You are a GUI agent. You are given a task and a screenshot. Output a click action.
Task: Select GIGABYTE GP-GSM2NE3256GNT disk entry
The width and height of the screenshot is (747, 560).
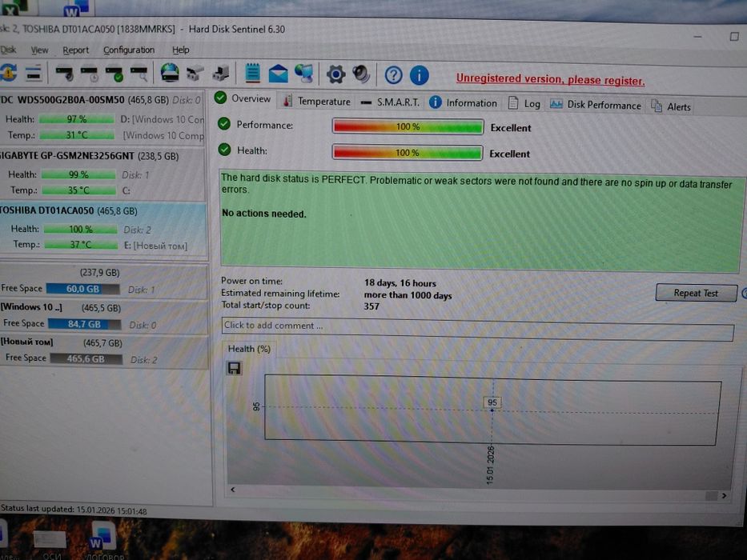coord(103,174)
